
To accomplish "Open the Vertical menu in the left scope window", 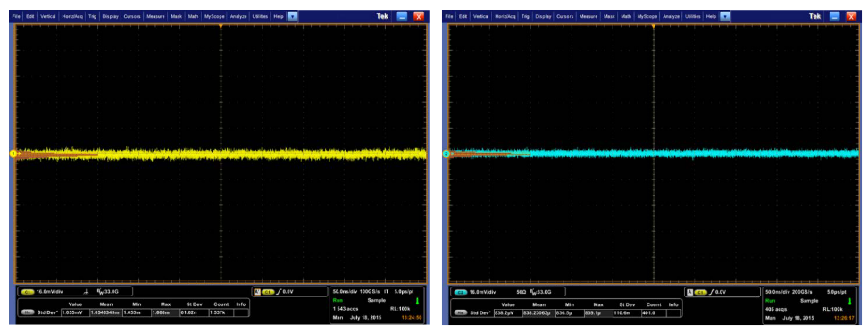I will [x=47, y=17].
